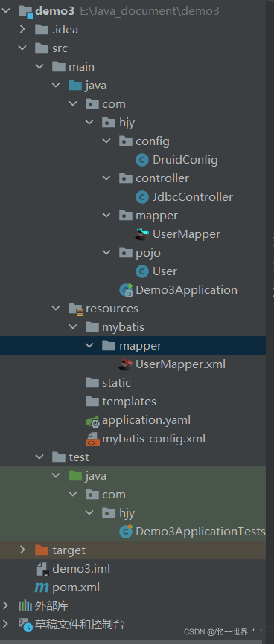
Task: Select application.yaml file
Action: point(146,420)
